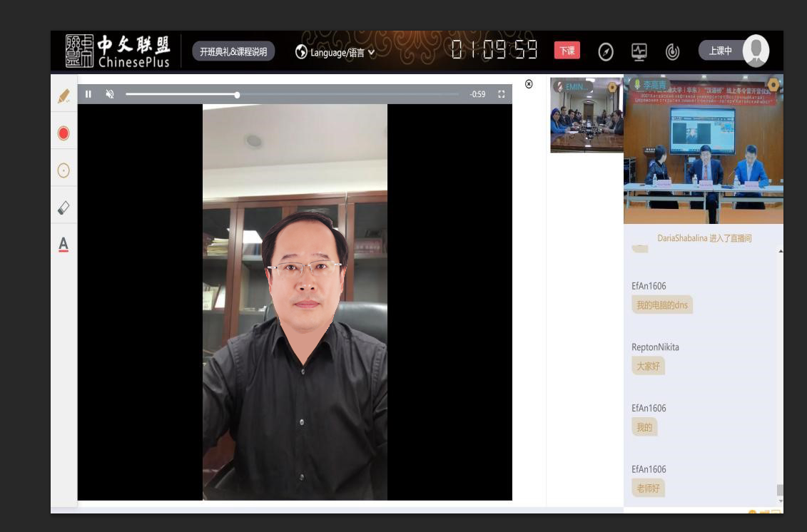Click the 上课中 status toggle
This screenshot has height=532, width=807.
pyautogui.click(x=721, y=51)
